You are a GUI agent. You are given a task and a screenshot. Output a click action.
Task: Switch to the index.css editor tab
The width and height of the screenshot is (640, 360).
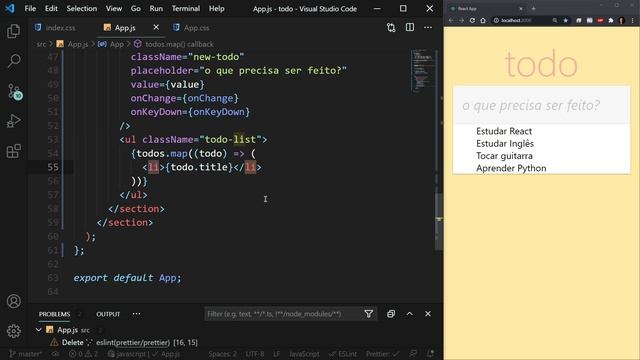tap(55, 28)
